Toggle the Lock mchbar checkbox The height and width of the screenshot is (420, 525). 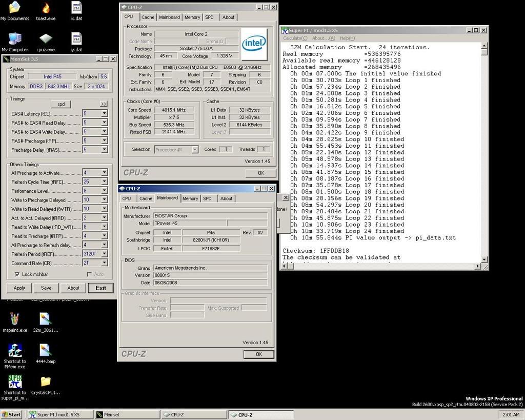coord(17,274)
